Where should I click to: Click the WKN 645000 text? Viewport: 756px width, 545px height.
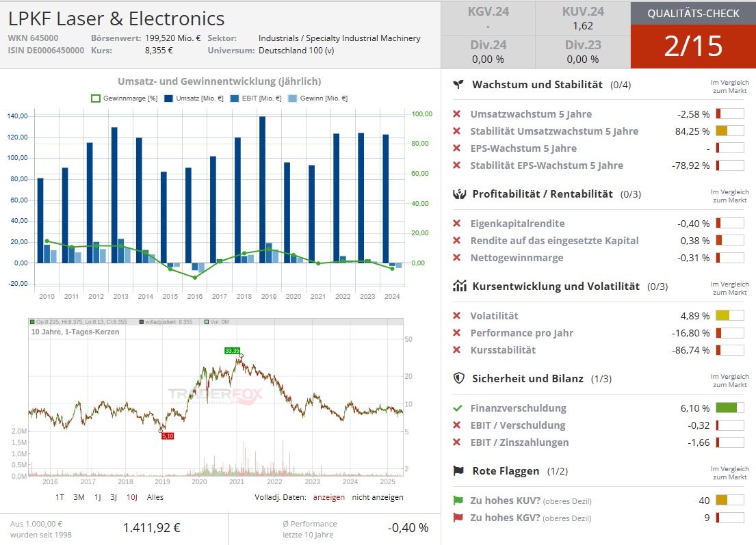(33, 38)
